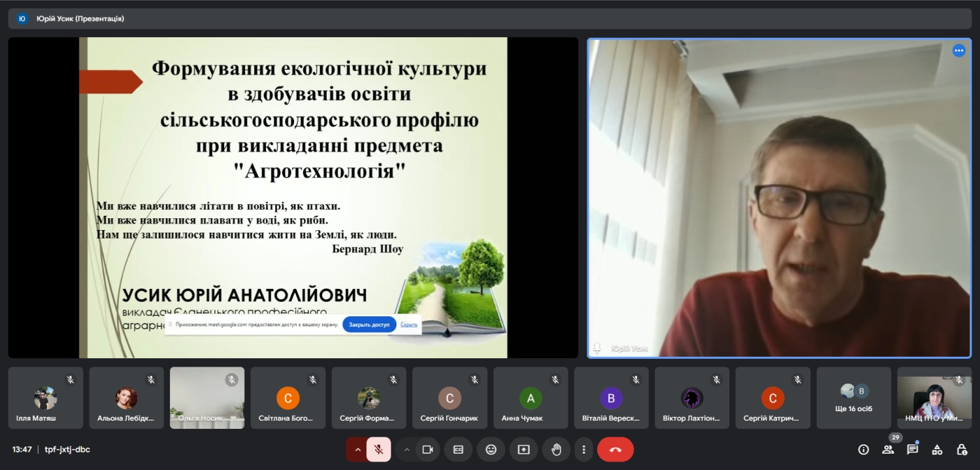Click muted mic icon on Альона Лебідк… tile
Viewport: 980px width, 470px height.
(x=151, y=379)
